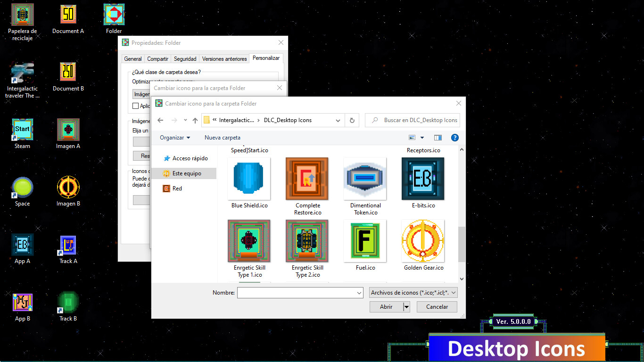Open the Organizar menu
This screenshot has width=644, height=362.
[174, 137]
